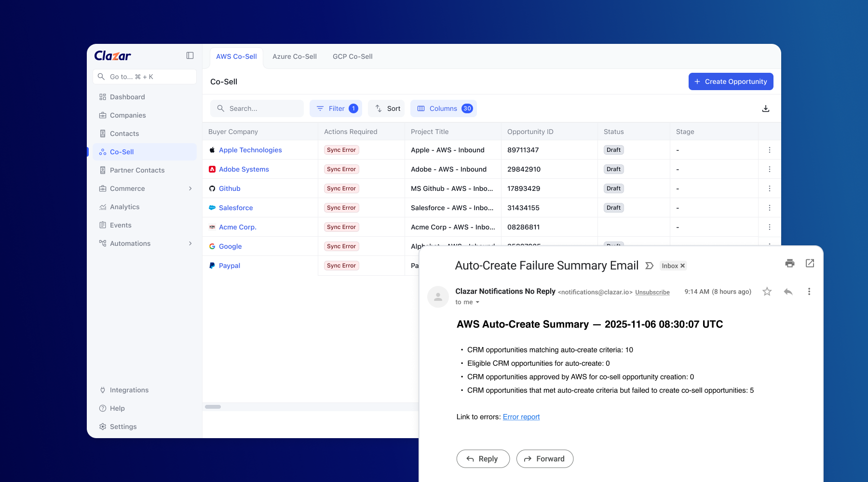Screen dimensions: 868x482
Task: Remove the Inbox label with x
Action: 682,266
